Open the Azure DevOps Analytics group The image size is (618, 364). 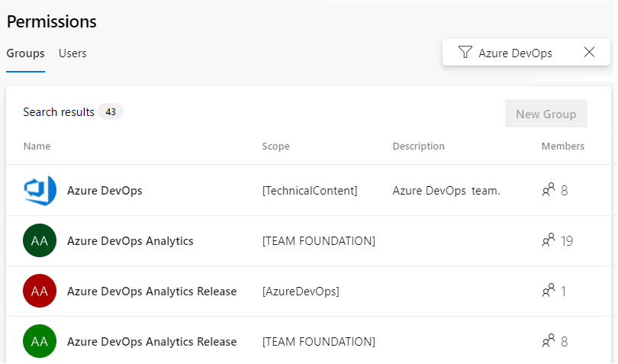[130, 241]
